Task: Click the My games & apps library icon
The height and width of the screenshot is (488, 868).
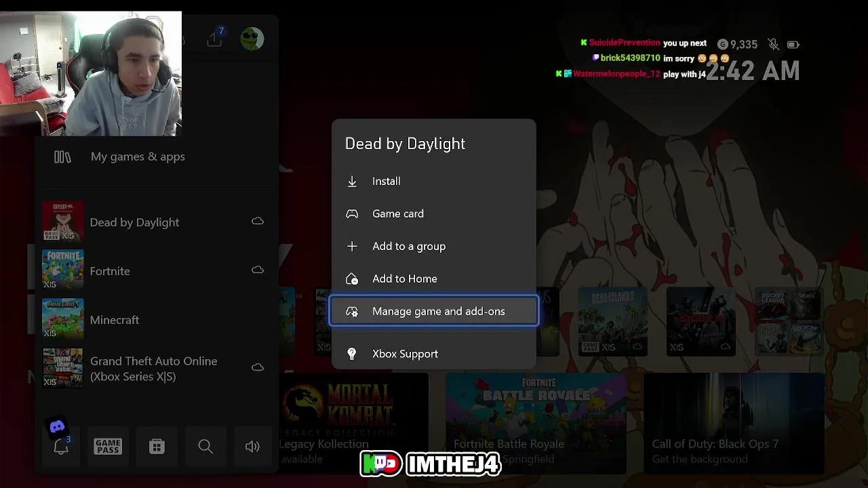Action: point(62,157)
